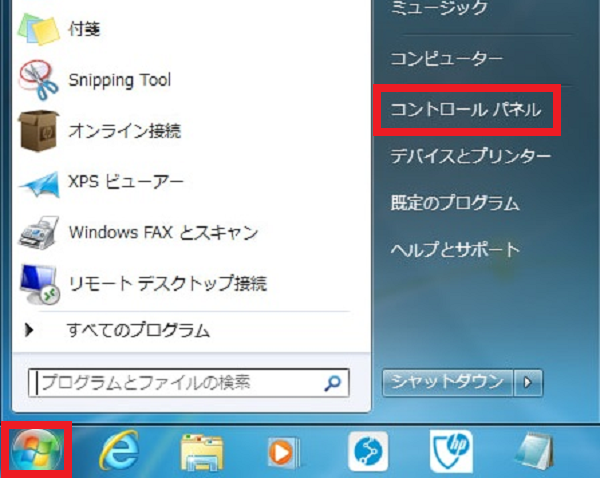This screenshot has width=600, height=478.
Task: Open the notepad icon on taskbar
Action: (534, 451)
